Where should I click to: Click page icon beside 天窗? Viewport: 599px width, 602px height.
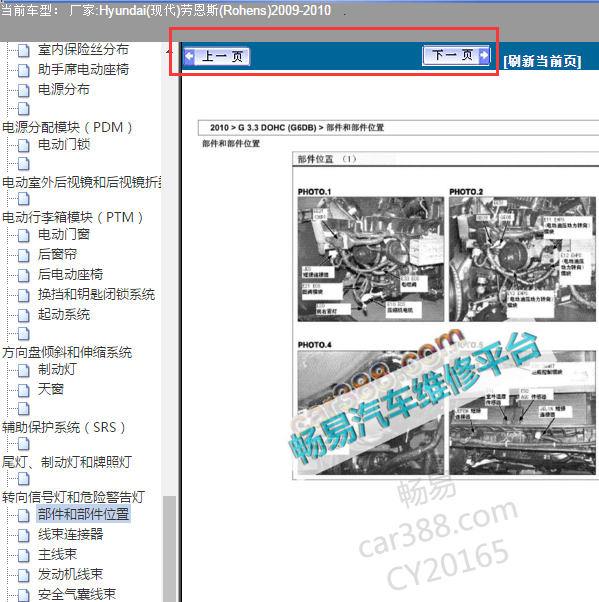pos(24,390)
